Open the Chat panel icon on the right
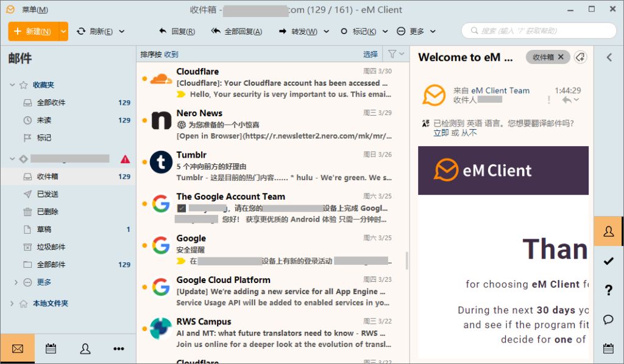 (x=608, y=319)
